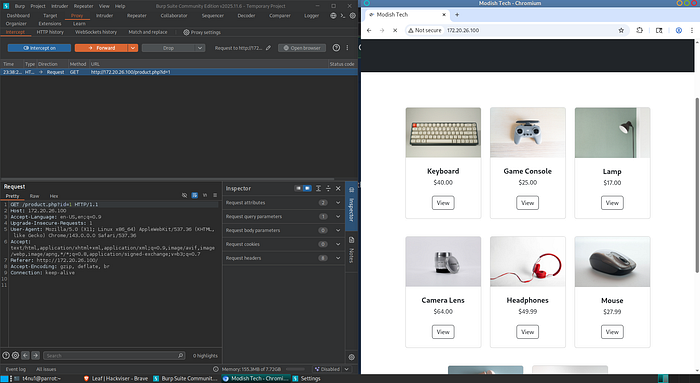The height and width of the screenshot is (383, 700).
Task: Click the Burp terminal prompt icon
Action: (343, 16)
